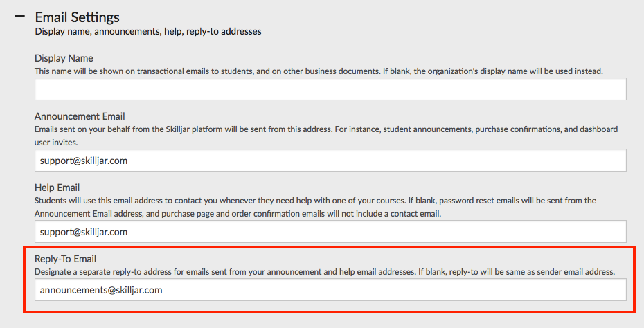Click support@skilljar.com text in Help Email field
Image resolution: width=644 pixels, height=328 pixels.
point(83,232)
